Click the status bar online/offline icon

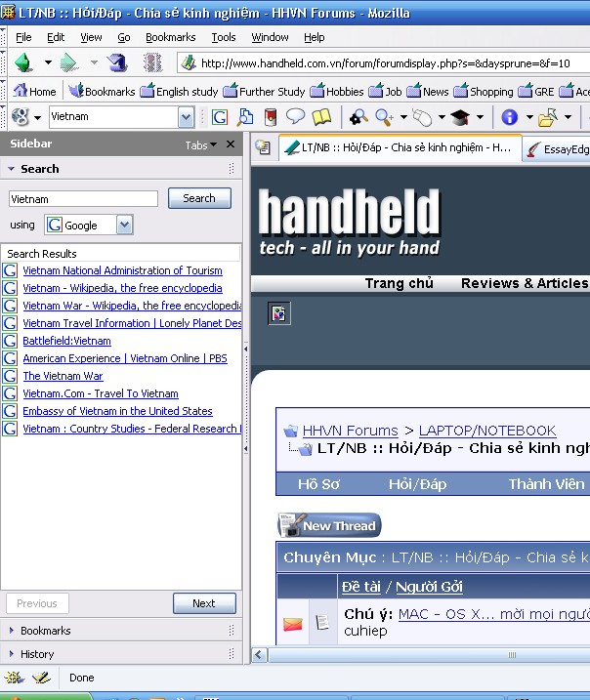click(14, 678)
